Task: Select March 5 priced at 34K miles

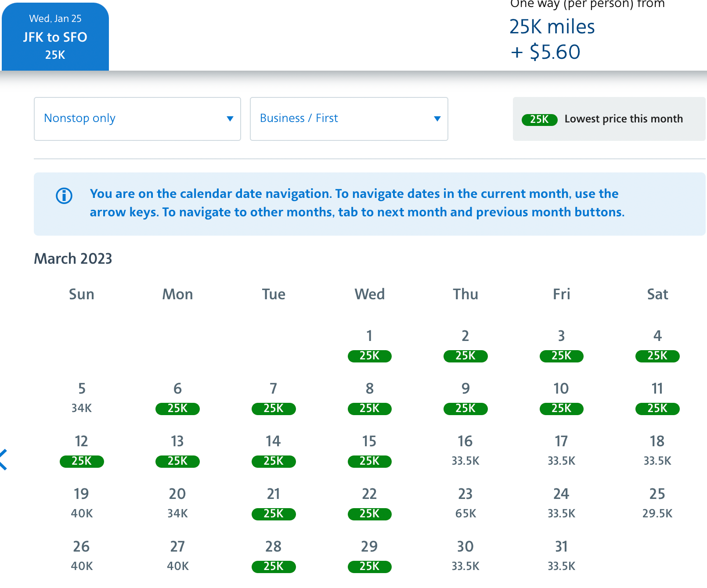Action: coord(82,397)
